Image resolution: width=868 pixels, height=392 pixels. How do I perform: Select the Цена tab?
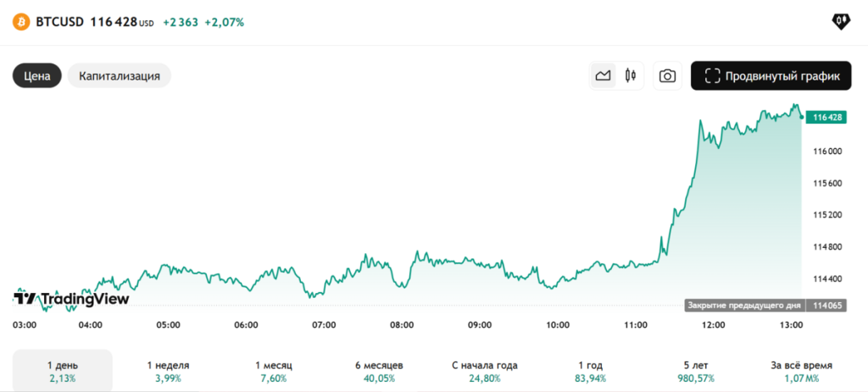click(x=36, y=75)
